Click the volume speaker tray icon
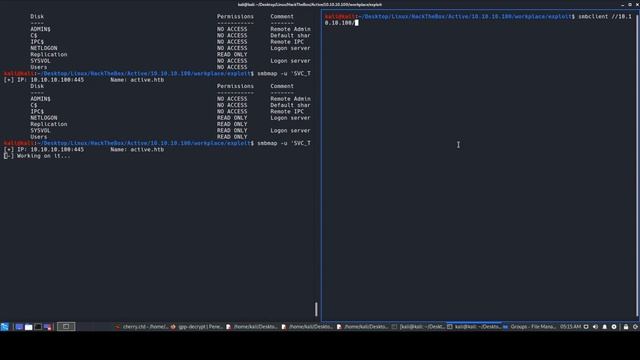The width and height of the screenshot is (640, 360). 595,327
